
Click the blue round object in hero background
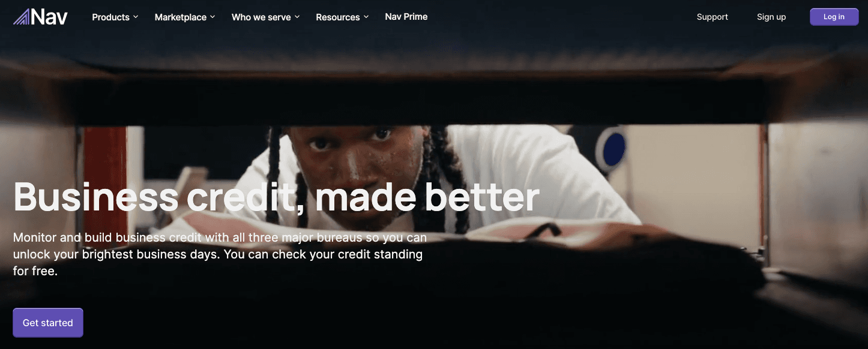[x=614, y=148]
